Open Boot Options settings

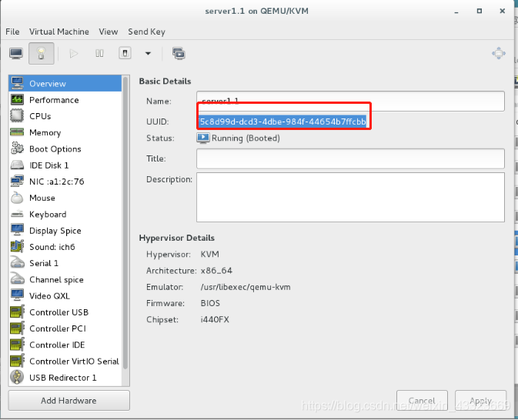point(65,149)
